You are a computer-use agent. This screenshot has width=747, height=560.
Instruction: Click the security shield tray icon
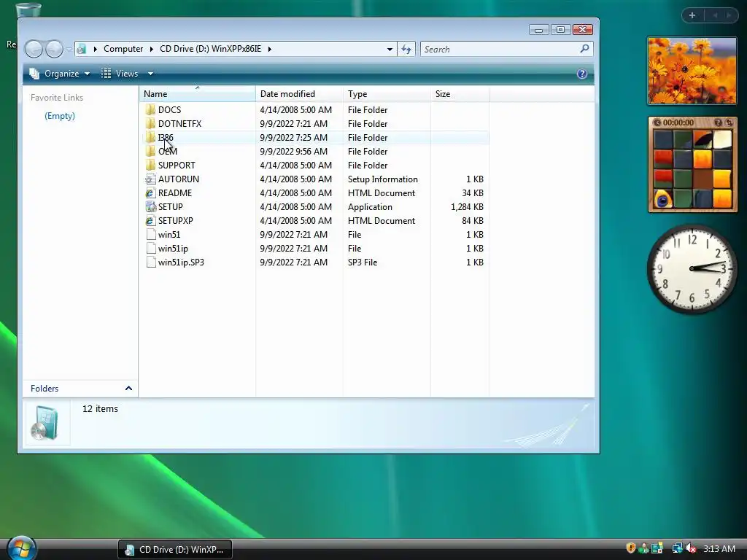(631, 548)
